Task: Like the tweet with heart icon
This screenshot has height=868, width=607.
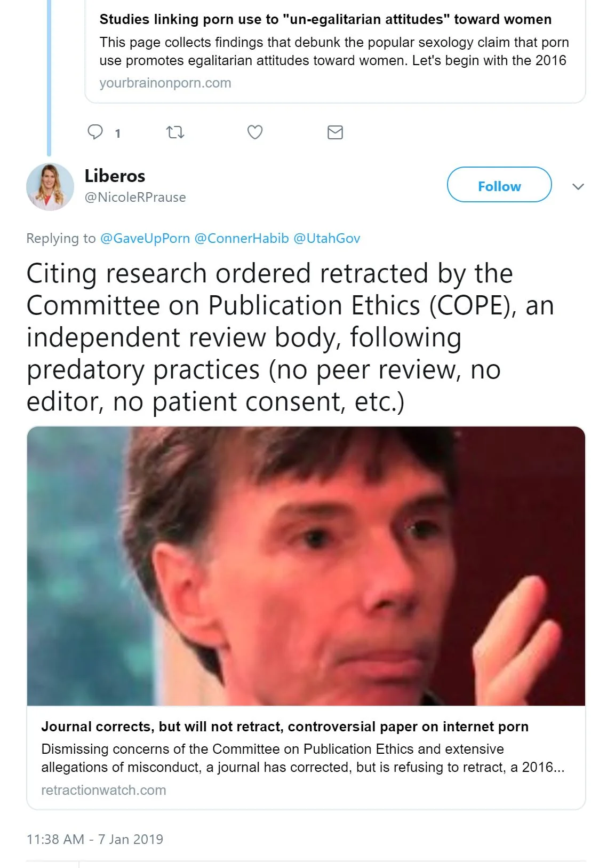Action: pos(255,132)
